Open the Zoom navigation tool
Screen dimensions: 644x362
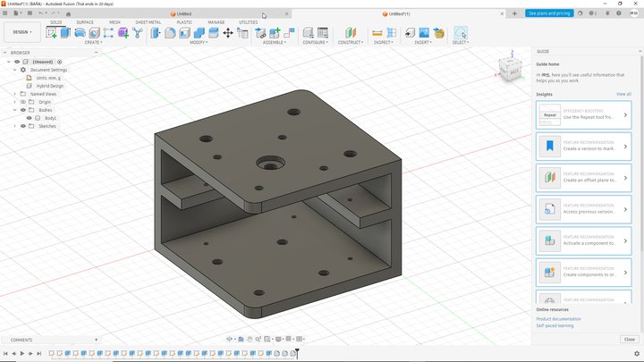click(x=258, y=339)
